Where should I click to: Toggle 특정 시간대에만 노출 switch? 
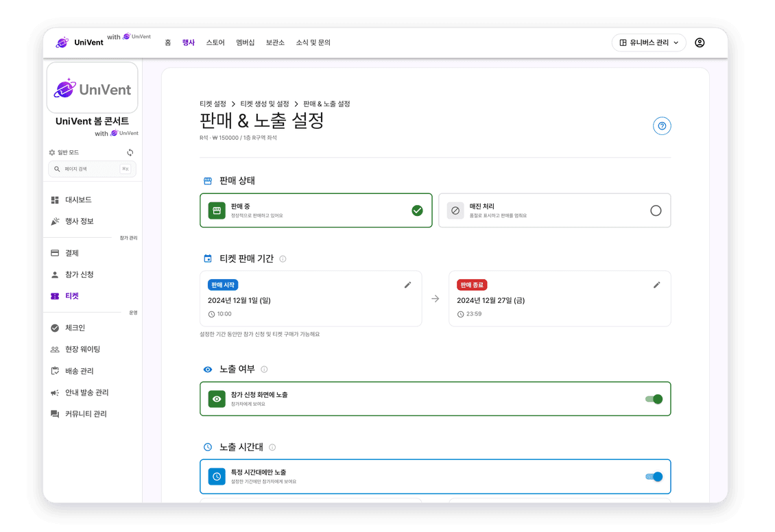tap(654, 476)
